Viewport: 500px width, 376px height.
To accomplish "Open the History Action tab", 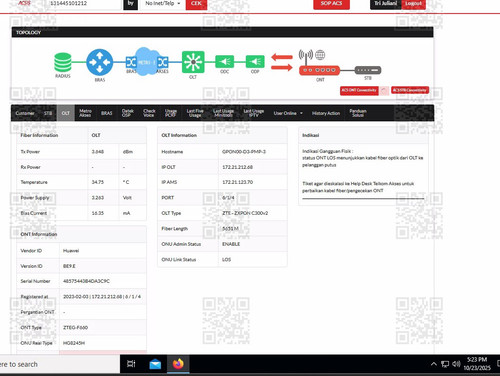I will (326, 113).
